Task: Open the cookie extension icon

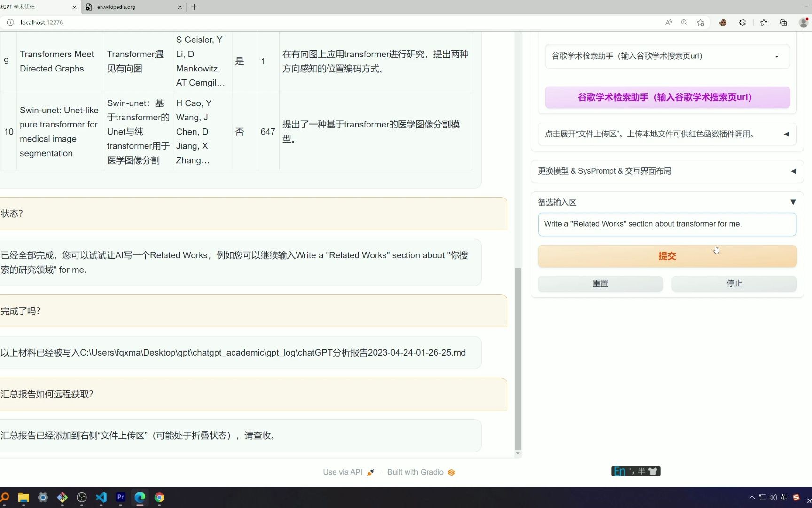Action: 723,23
